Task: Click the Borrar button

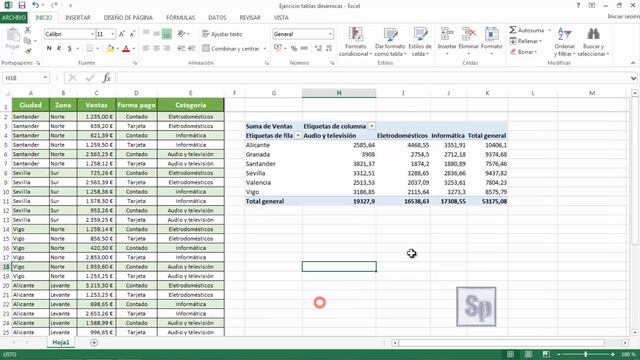Action: point(524,52)
